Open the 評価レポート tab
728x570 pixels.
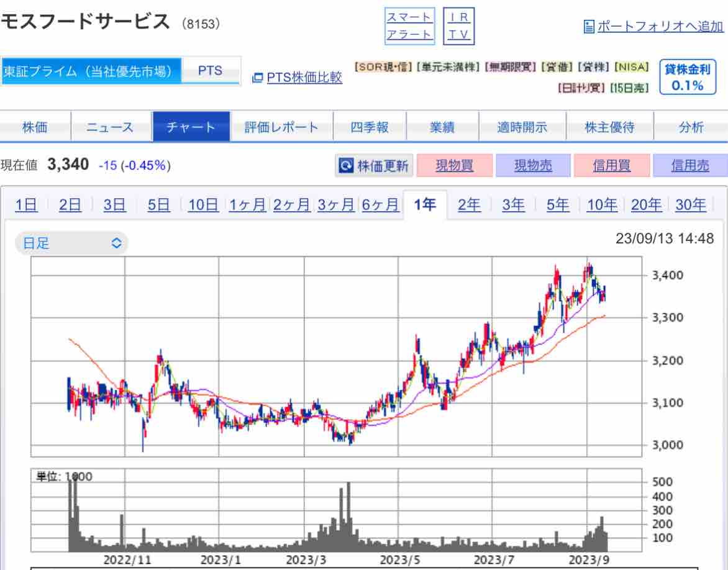[281, 127]
